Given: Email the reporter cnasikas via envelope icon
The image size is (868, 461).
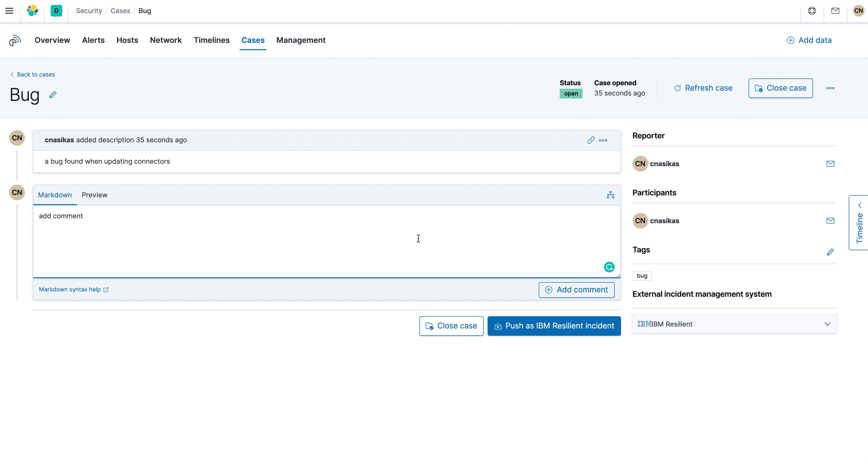Looking at the screenshot, I should click(830, 164).
